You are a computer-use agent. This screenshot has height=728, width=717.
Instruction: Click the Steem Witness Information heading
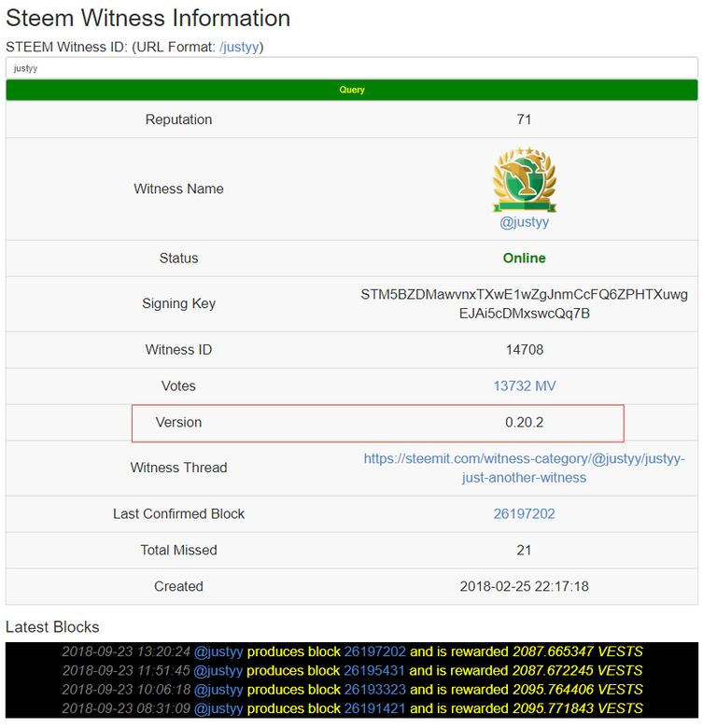pos(148,18)
